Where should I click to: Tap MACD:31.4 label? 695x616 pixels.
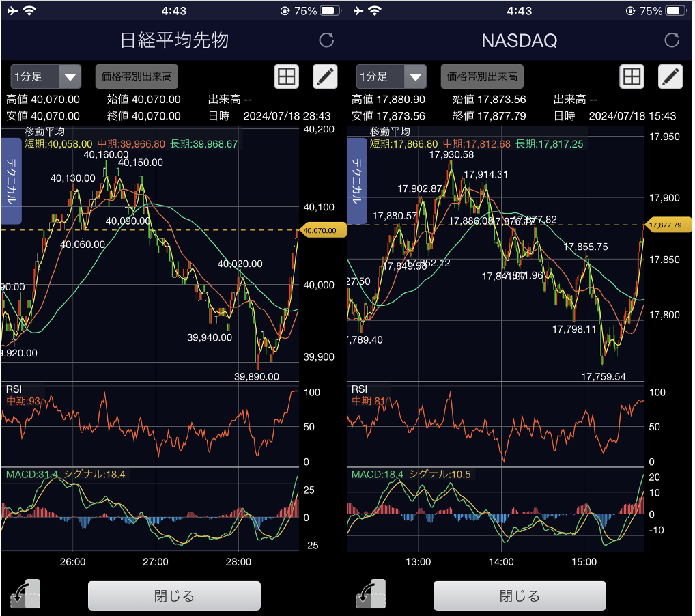pos(32,474)
